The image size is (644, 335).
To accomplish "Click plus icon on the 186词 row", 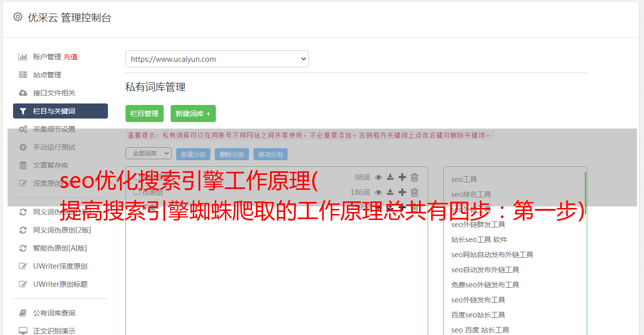I will pos(402,192).
